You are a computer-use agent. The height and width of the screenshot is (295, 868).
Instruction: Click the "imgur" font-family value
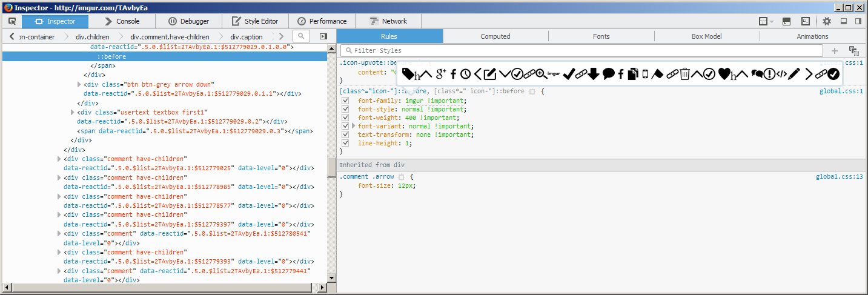[x=414, y=101]
